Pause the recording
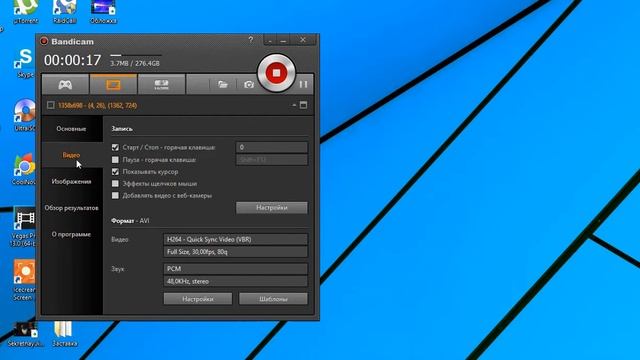640x360 pixels. click(x=303, y=84)
